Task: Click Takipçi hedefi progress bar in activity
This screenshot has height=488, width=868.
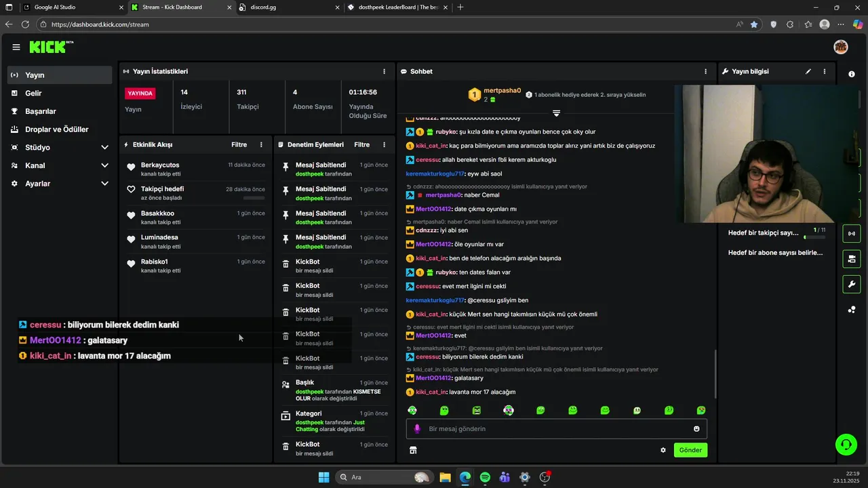Action: click(254, 198)
